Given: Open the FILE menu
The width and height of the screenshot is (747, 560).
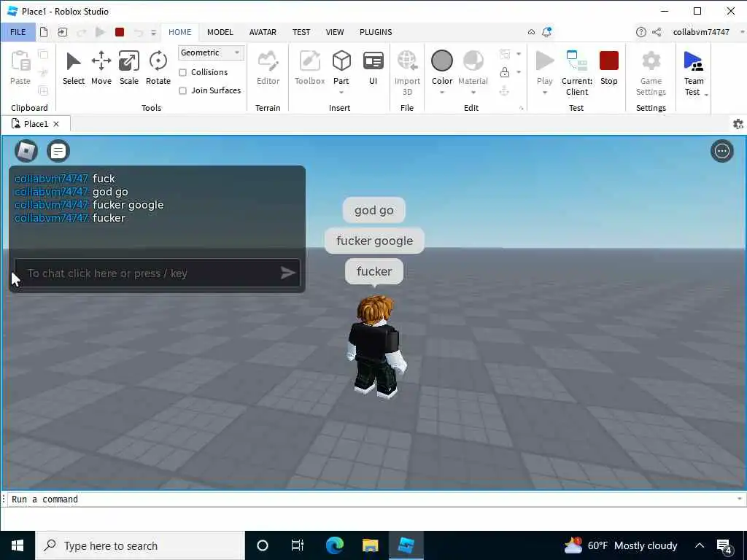Looking at the screenshot, I should 18,32.
